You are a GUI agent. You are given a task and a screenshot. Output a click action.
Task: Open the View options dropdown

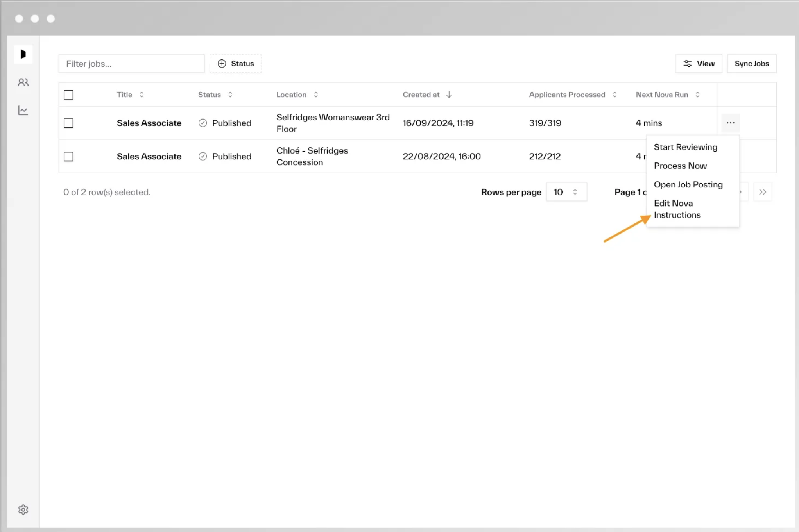tap(698, 64)
